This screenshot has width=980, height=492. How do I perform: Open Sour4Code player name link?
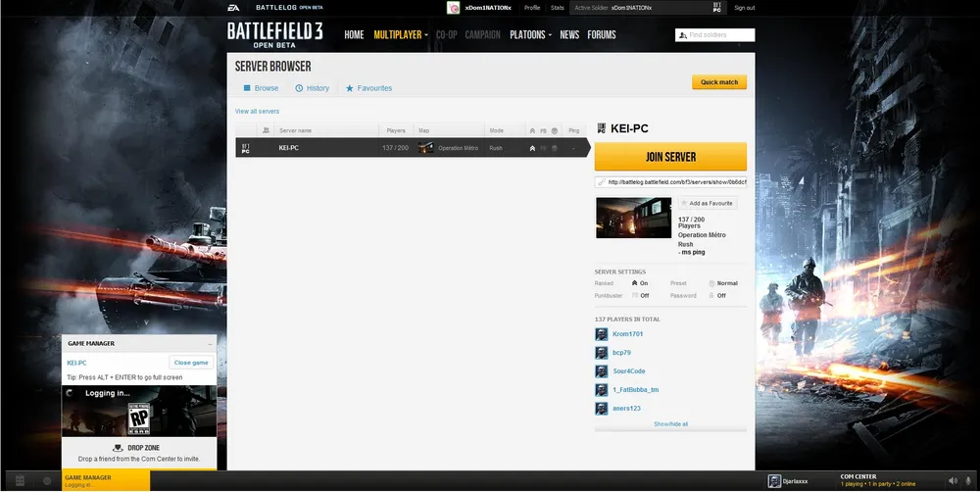pos(629,371)
